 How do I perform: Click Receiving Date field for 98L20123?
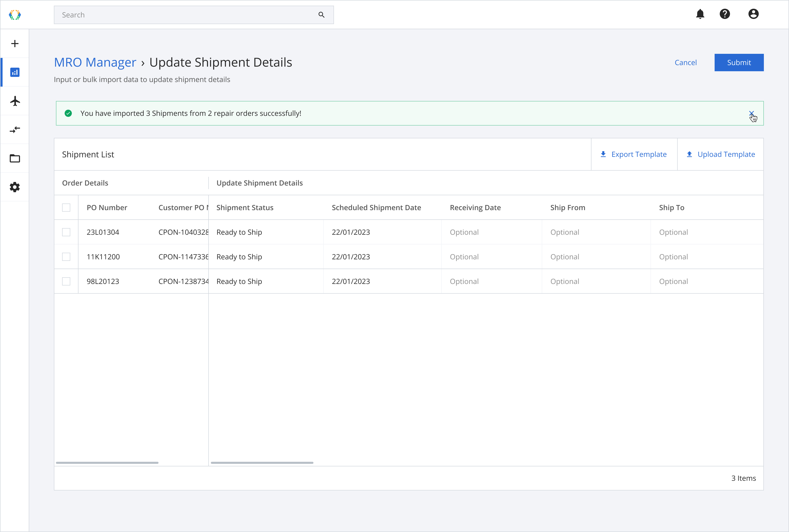[492, 281]
